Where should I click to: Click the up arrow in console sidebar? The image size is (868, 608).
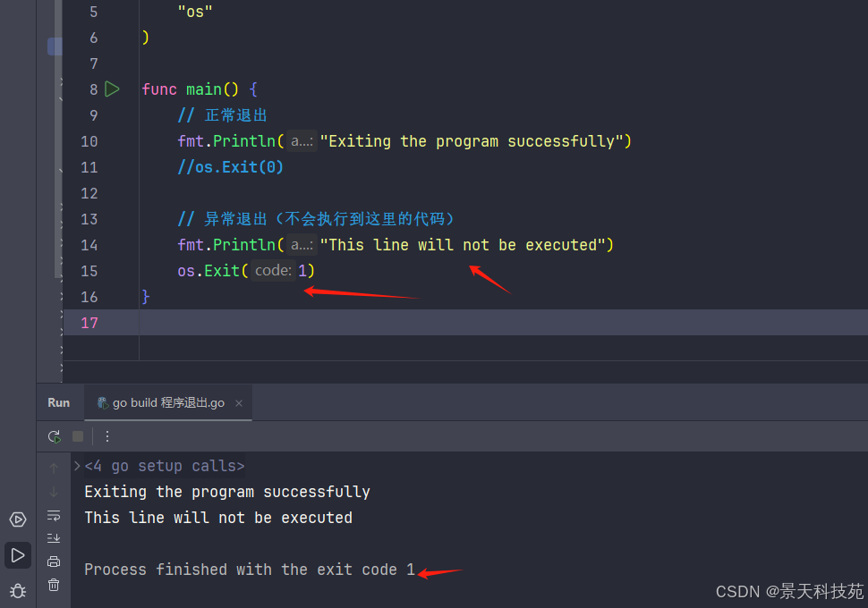[x=54, y=468]
